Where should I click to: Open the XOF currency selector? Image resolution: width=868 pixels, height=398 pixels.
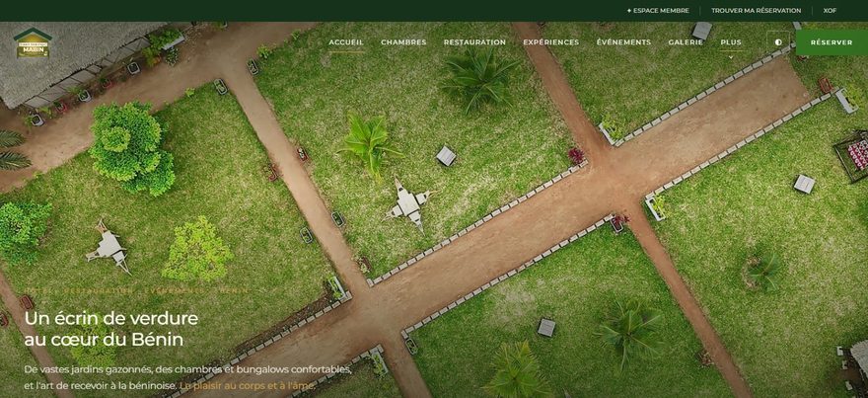[x=830, y=11]
